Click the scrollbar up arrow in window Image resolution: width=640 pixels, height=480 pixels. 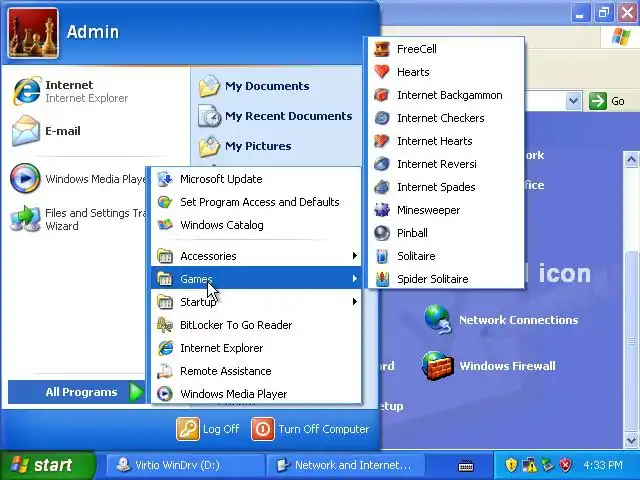click(x=631, y=159)
